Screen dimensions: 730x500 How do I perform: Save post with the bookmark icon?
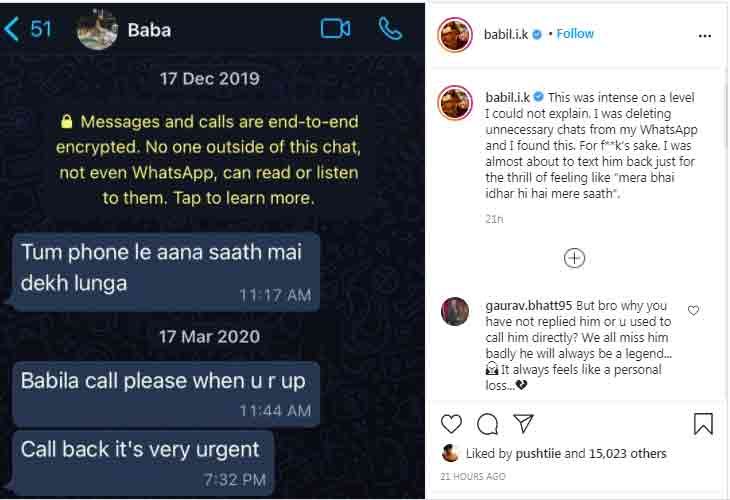tap(703, 423)
